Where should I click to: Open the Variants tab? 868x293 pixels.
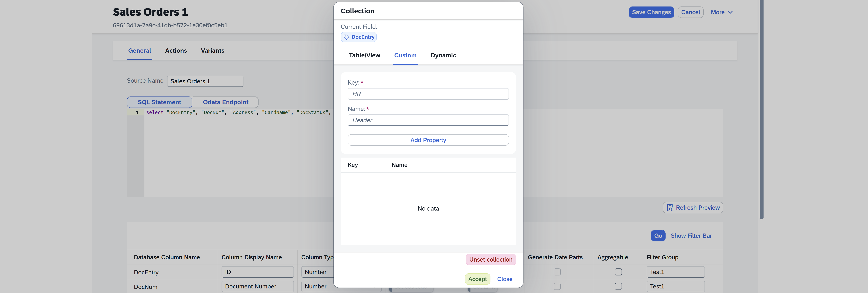(212, 51)
